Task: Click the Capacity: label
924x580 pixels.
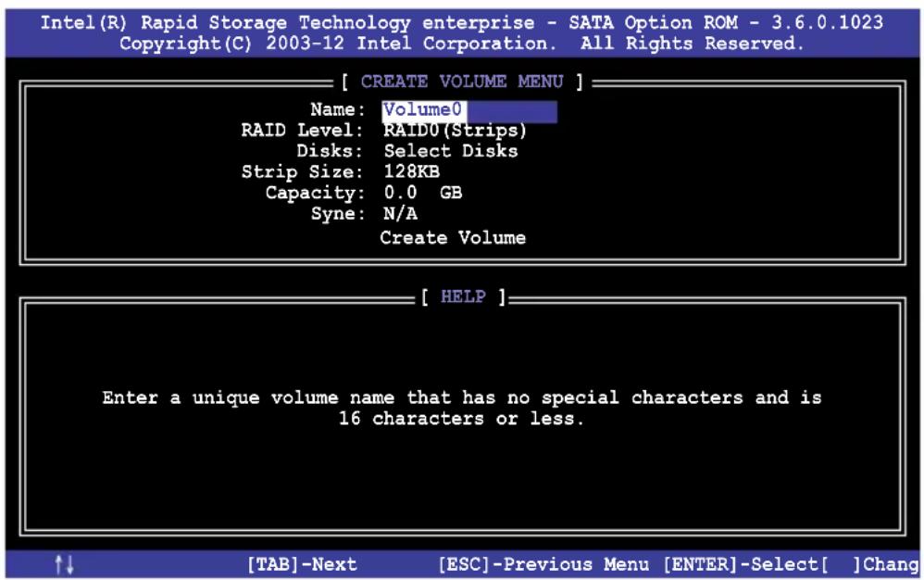Action: (315, 194)
